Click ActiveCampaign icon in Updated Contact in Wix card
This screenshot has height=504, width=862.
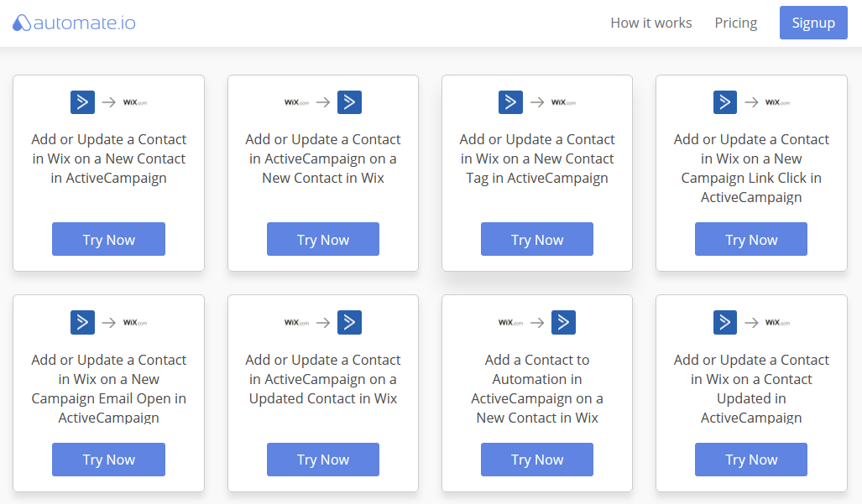coord(349,322)
